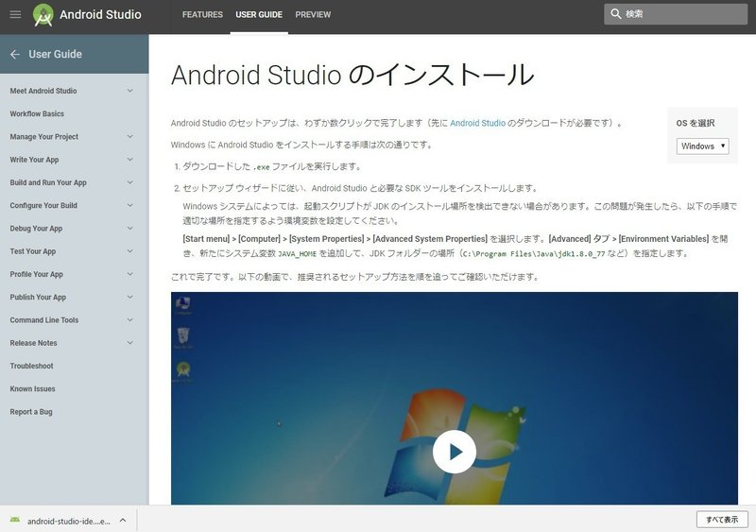Click the search magnifier icon
The height and width of the screenshot is (532, 756).
click(616, 14)
